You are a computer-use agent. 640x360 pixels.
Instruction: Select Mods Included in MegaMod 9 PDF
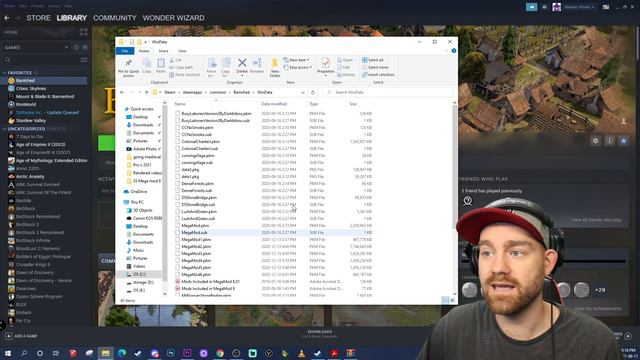click(208, 289)
